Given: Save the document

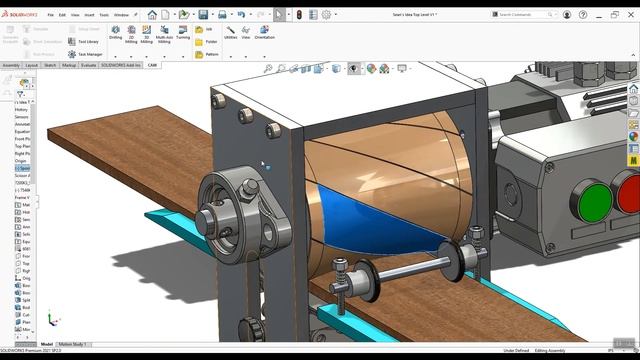Looking at the screenshot, I should click(x=203, y=15).
